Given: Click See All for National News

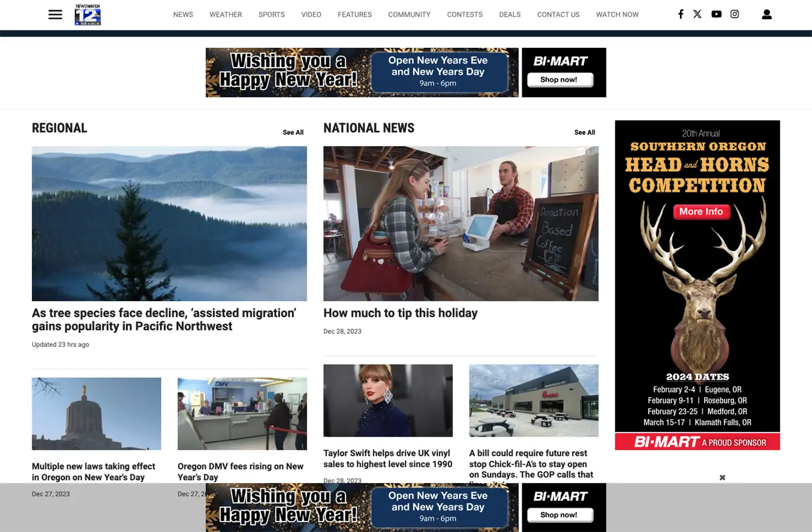Looking at the screenshot, I should pos(585,132).
